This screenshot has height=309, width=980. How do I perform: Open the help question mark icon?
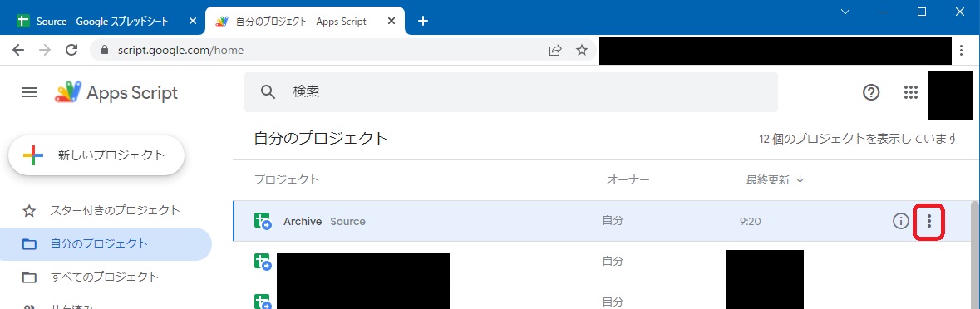point(870,92)
